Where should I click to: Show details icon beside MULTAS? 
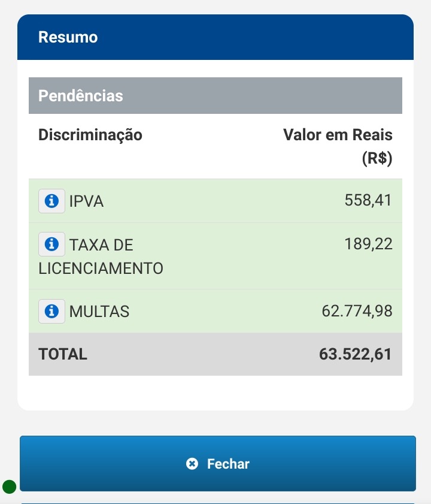51,311
